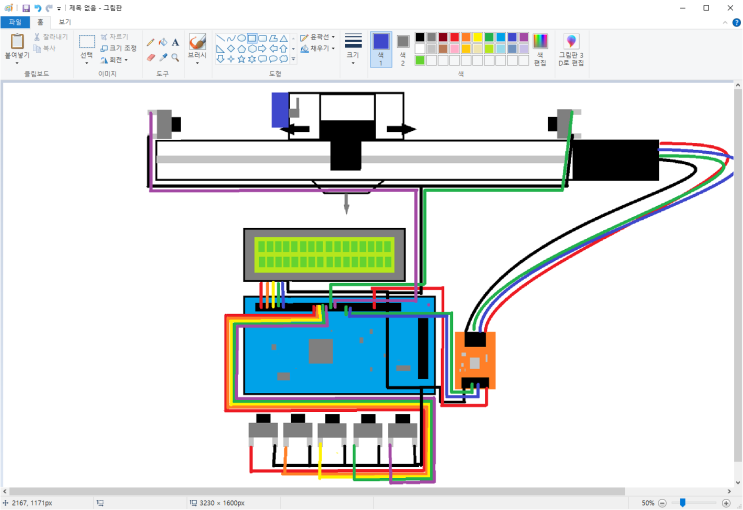
Task: Click the 자르기 (Crop) button
Action: (x=114, y=36)
